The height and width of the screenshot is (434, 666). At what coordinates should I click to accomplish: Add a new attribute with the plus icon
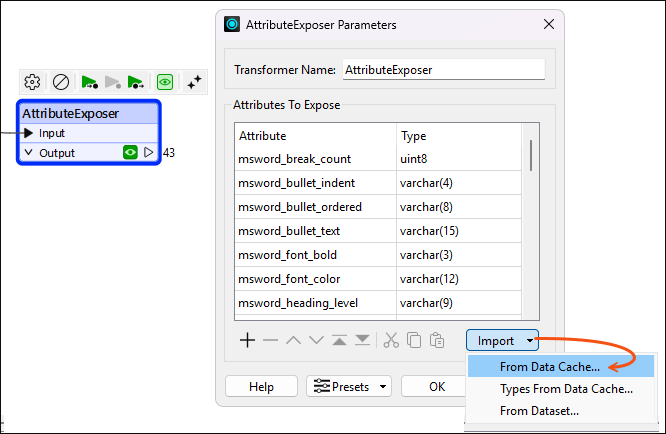247,340
